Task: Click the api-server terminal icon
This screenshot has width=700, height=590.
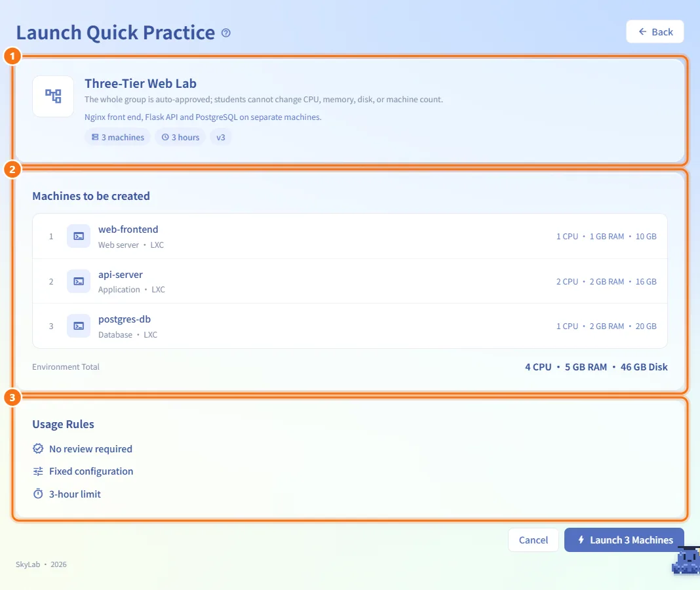Action: tap(79, 281)
